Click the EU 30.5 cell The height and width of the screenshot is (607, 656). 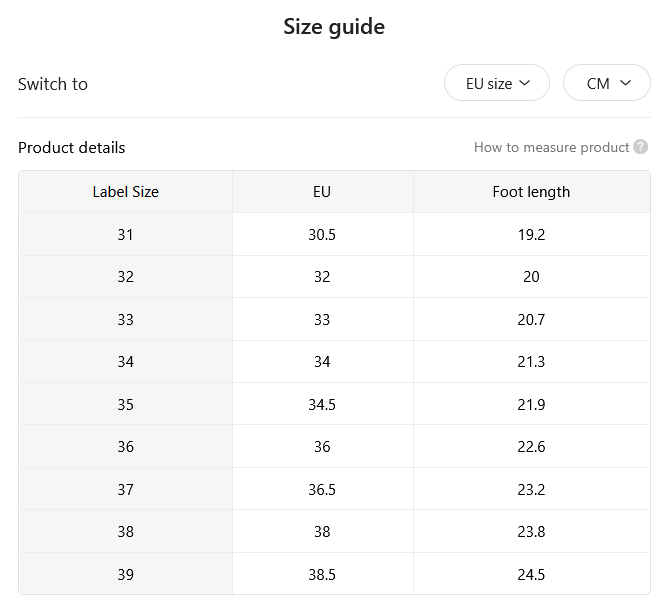(323, 234)
